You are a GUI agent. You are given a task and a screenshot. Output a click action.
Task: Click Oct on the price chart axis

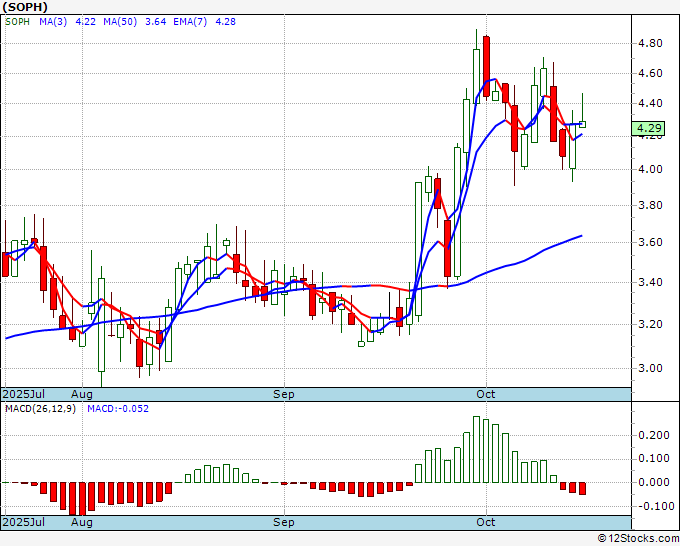(x=486, y=394)
